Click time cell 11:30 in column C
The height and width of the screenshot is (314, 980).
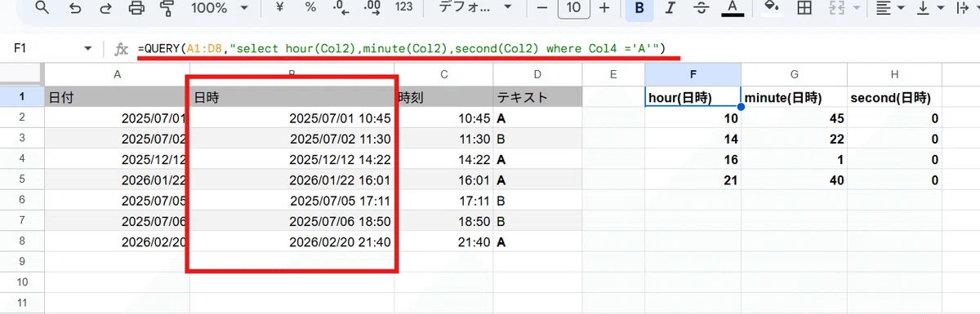point(444,139)
